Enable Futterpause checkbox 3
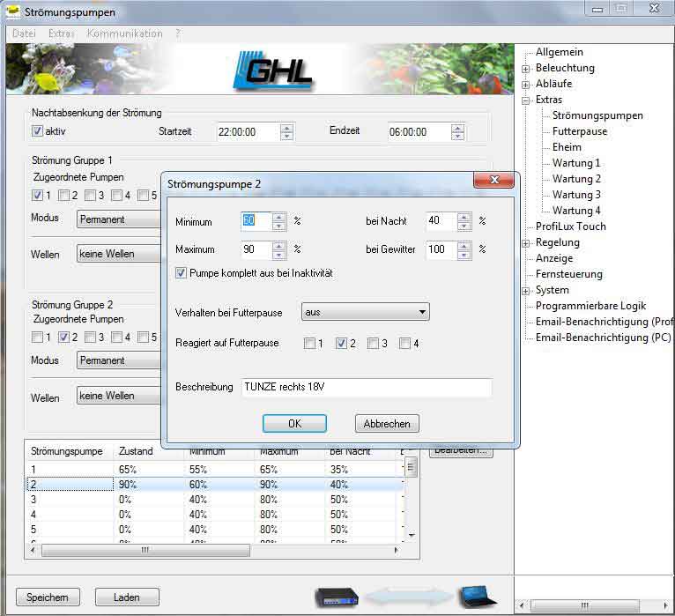The image size is (675, 616). [x=374, y=344]
